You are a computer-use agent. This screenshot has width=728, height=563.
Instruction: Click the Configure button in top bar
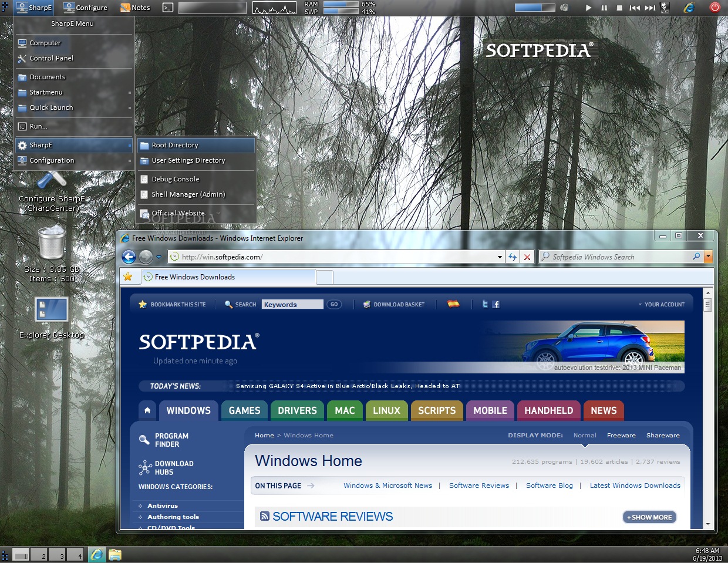click(86, 8)
